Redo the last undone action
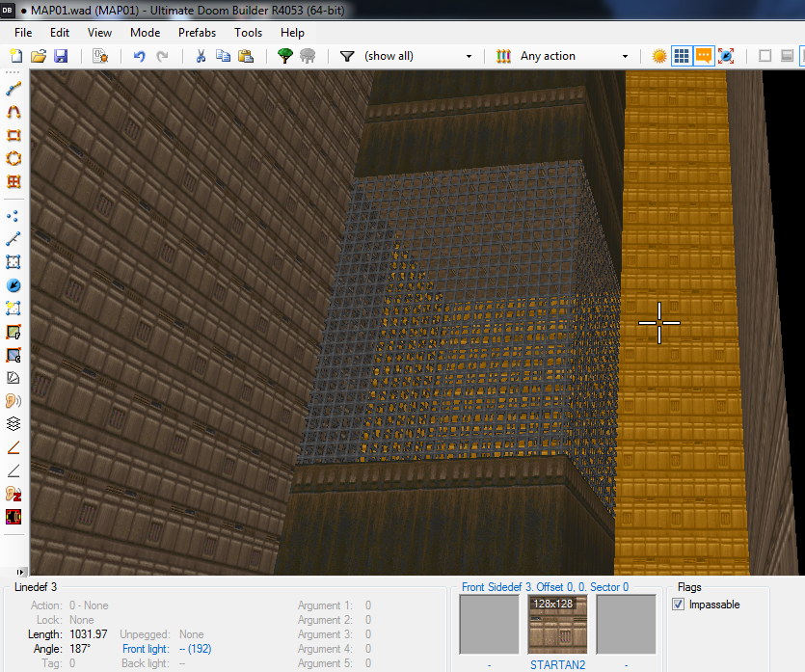Screen dimensions: 805x672 pyautogui.click(x=162, y=56)
